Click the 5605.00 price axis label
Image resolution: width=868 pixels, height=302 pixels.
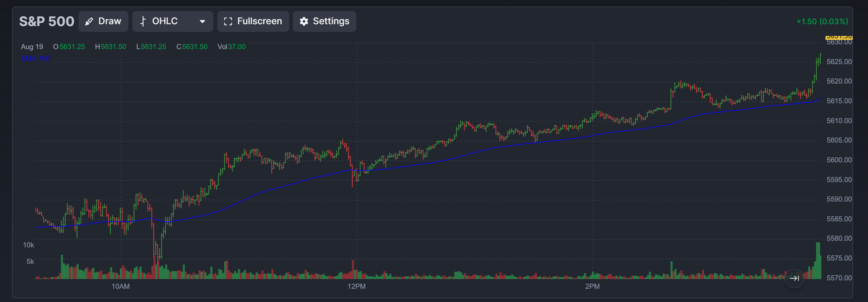click(839, 140)
